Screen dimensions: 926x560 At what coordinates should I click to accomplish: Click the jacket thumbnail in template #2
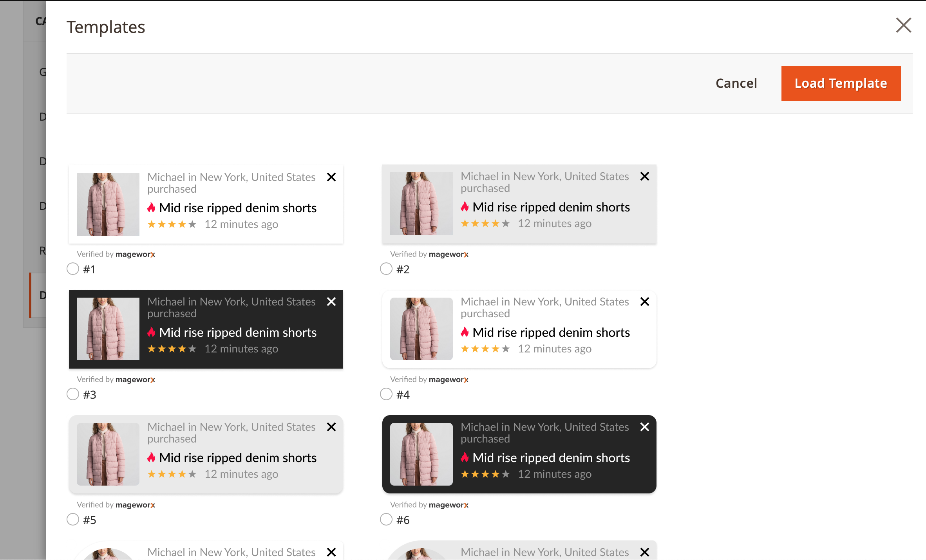click(421, 204)
